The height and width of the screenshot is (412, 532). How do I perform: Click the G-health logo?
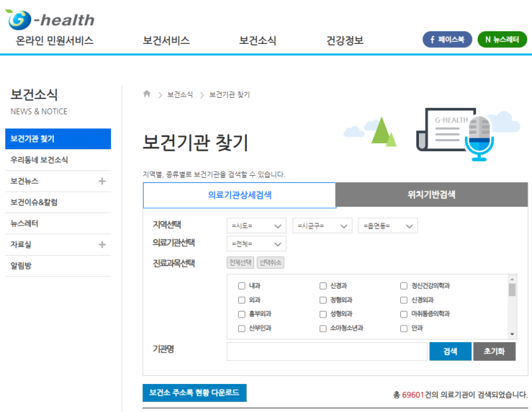(49, 17)
